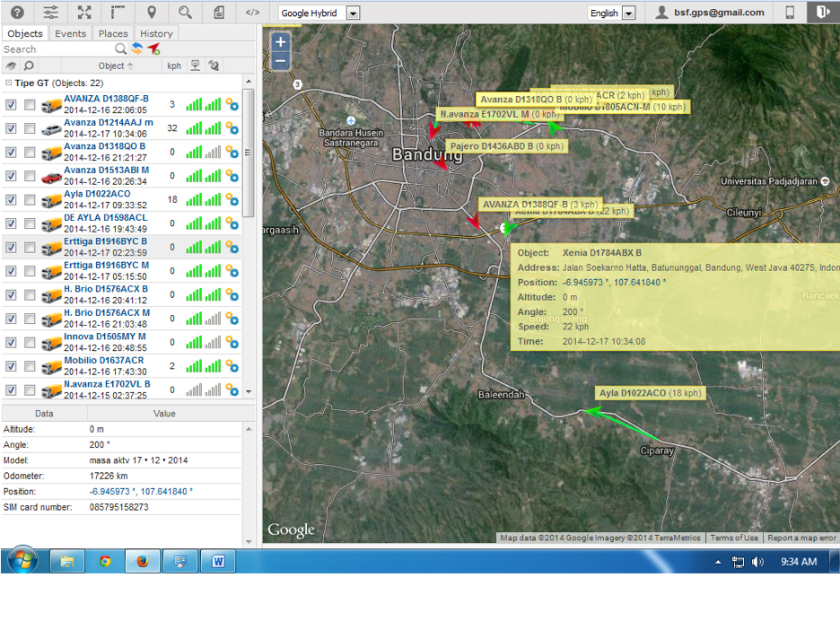Image resolution: width=840 pixels, height=630 pixels.
Task: Uncheck visibility checkbox for H. Brio D1576ACX B
Action: [11, 294]
